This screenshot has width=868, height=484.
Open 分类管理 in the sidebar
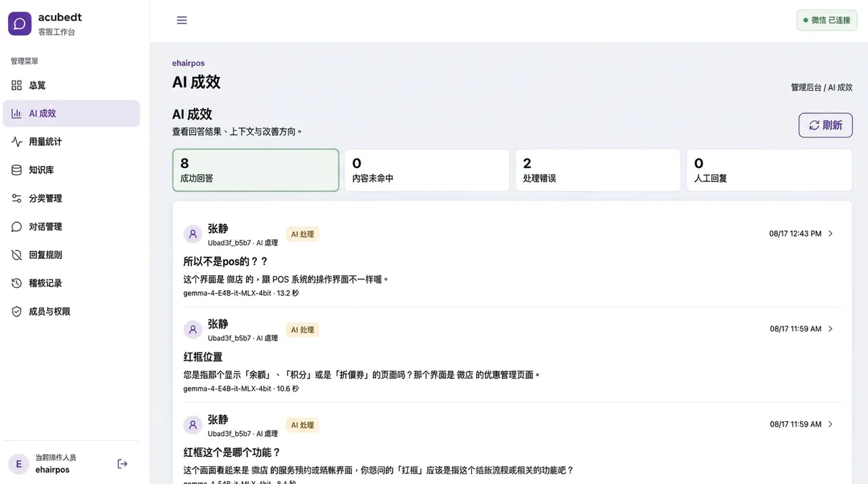pos(71,199)
